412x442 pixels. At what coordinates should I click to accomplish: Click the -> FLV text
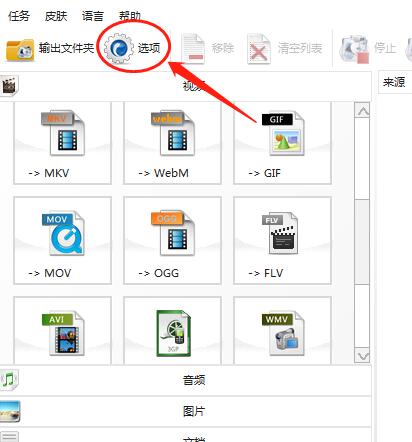click(x=266, y=273)
